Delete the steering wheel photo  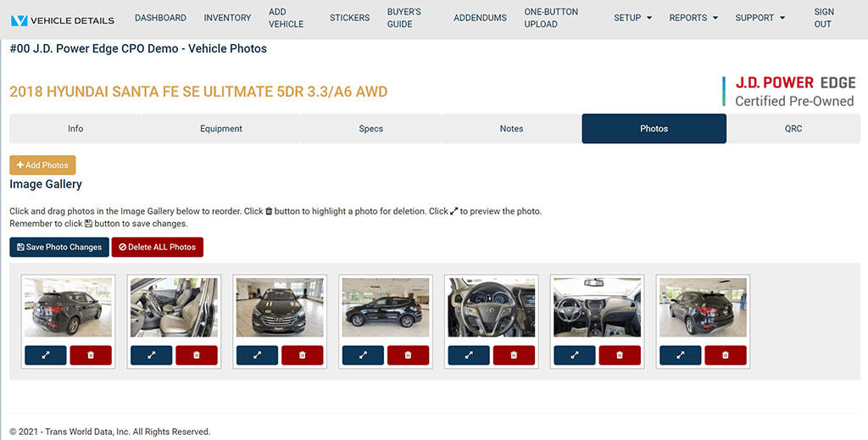[514, 355]
